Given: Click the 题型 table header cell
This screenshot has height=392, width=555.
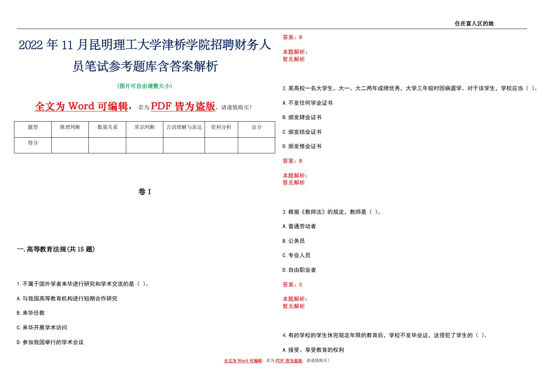Looking at the screenshot, I should pos(33,129).
